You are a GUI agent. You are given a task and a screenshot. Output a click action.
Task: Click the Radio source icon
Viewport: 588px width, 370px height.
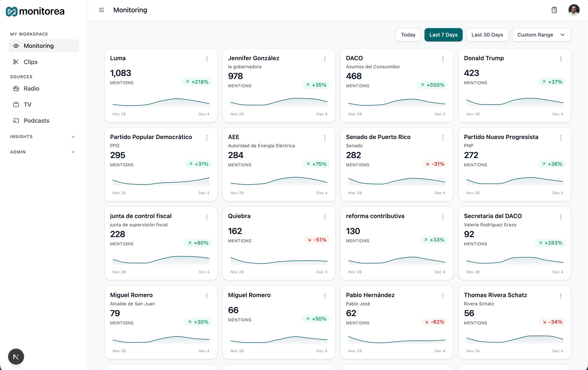click(x=15, y=88)
